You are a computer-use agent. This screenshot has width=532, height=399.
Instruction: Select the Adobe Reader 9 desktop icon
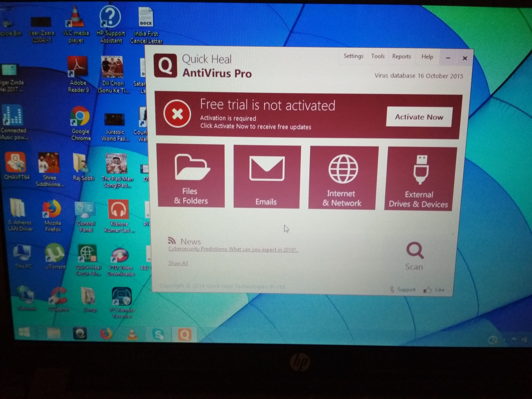78,74
